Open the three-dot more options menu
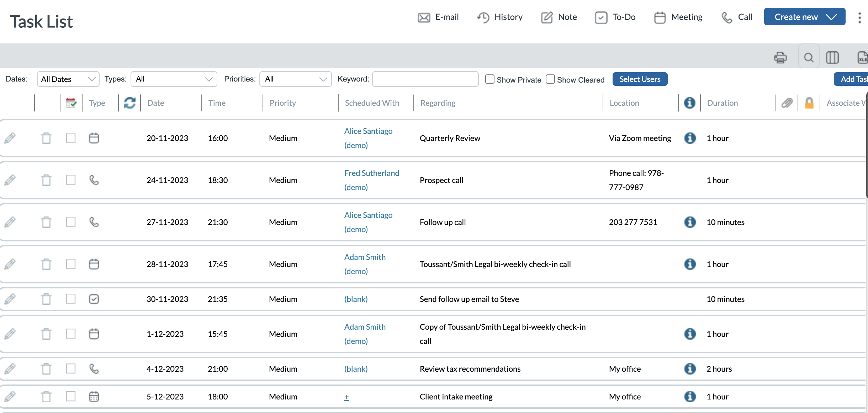This screenshot has height=413, width=868. [x=859, y=17]
